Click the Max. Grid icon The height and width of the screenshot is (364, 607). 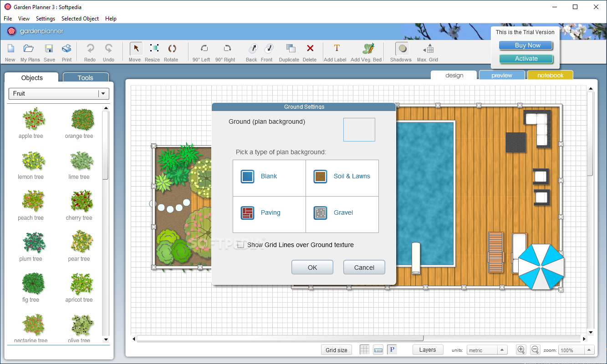(x=428, y=49)
